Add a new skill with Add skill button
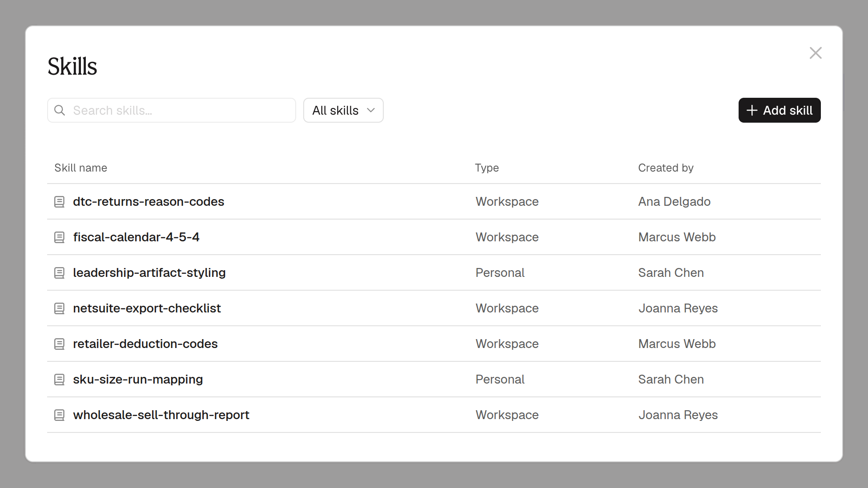Image resolution: width=868 pixels, height=488 pixels. [x=780, y=110]
